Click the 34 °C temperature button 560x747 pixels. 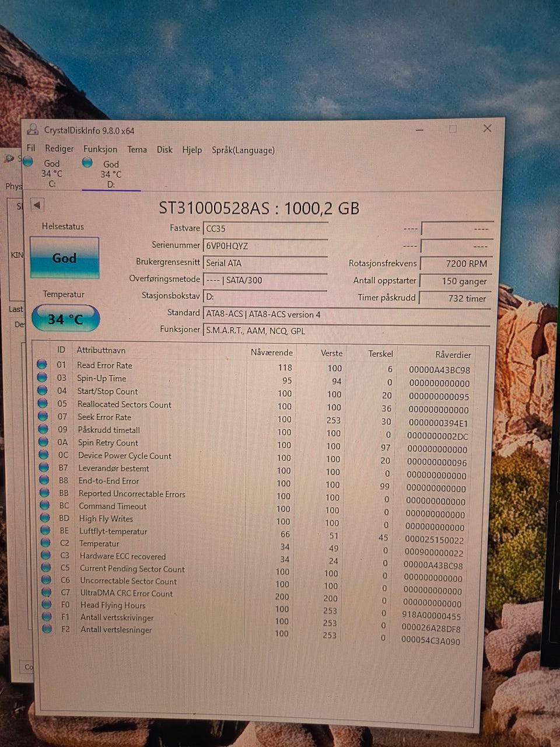click(65, 319)
